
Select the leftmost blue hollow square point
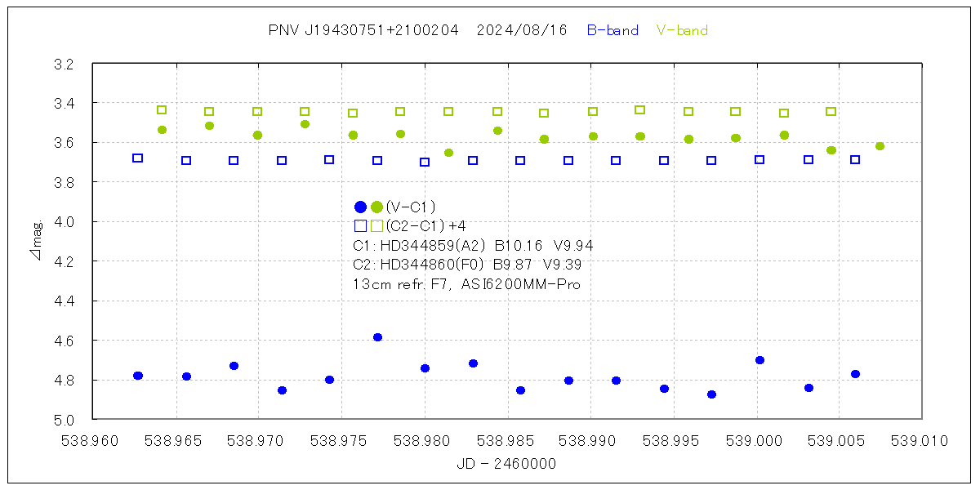pos(138,158)
